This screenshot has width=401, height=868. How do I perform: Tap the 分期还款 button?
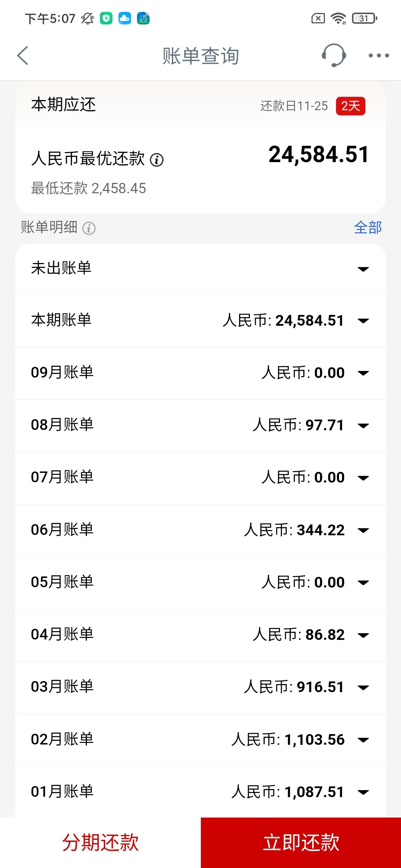point(100,842)
